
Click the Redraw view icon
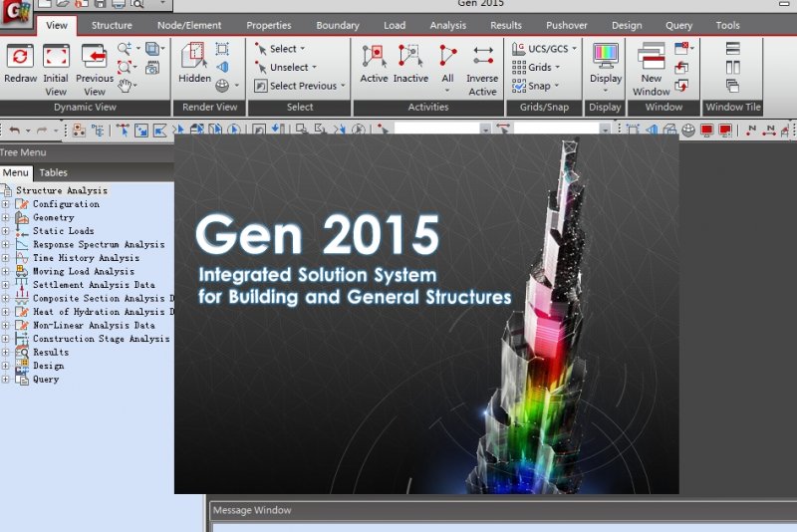pyautogui.click(x=20, y=56)
